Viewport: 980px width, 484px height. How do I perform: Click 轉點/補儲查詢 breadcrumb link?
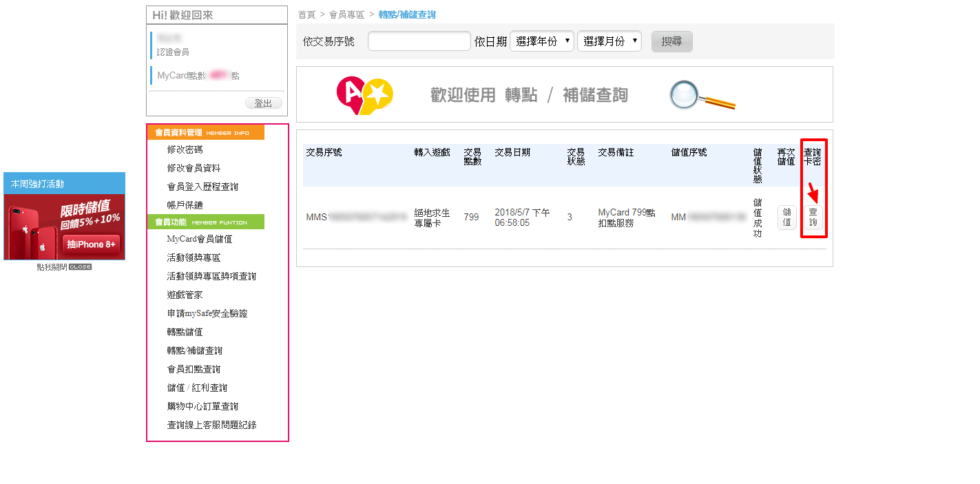click(x=407, y=14)
